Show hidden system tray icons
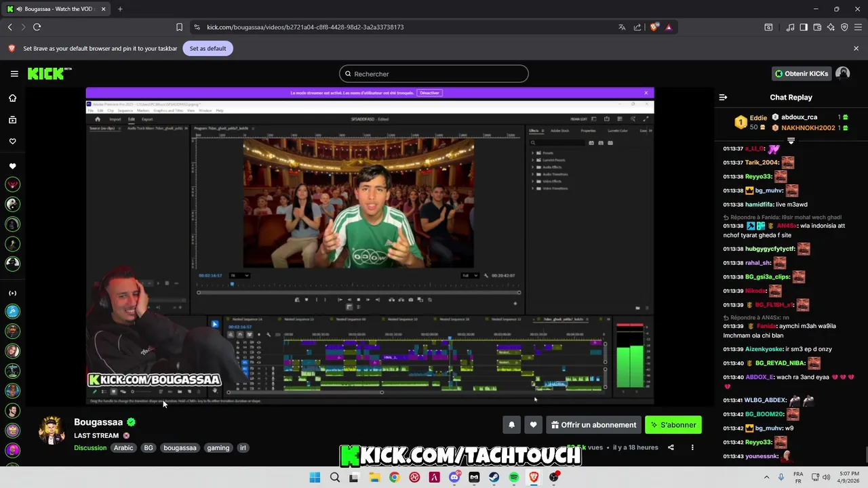This screenshot has width=868, height=488. [x=766, y=477]
